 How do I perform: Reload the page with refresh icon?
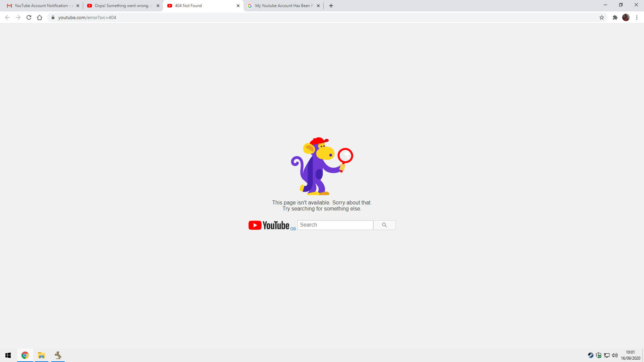point(29,17)
